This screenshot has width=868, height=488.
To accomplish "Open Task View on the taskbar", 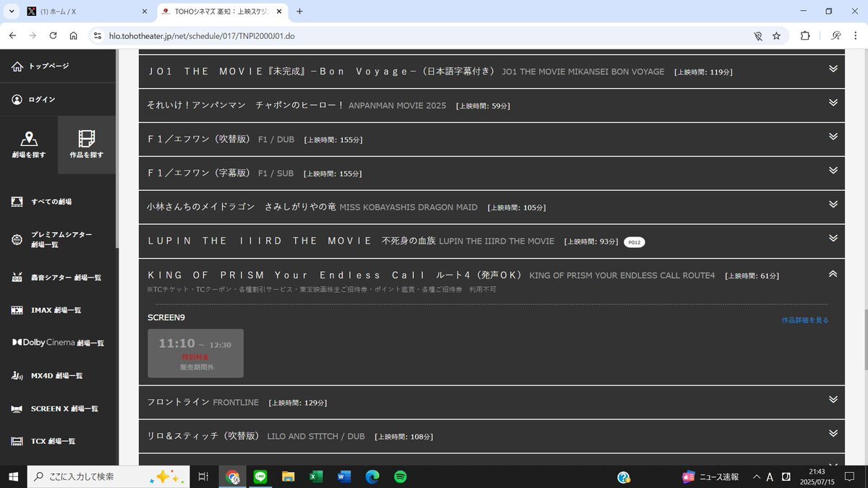I will tap(203, 477).
